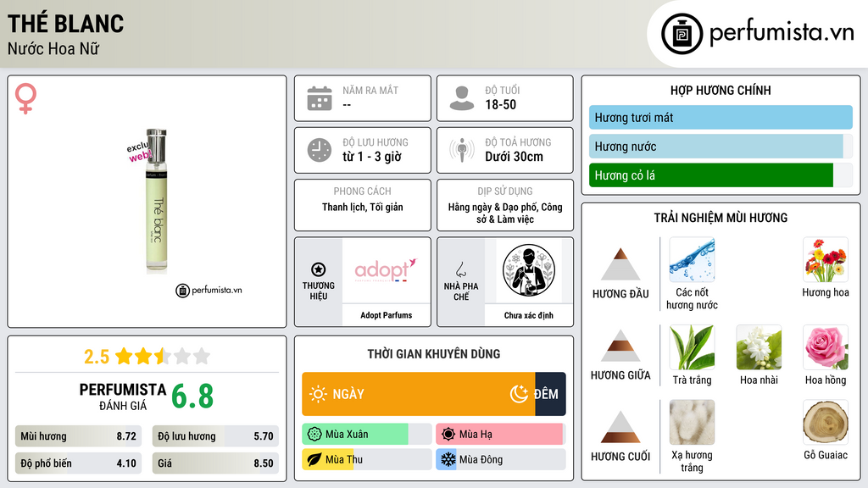Click the Hằng ngày & Dạo phố occasion text
The width and height of the screenshot is (868, 488).
coord(505,213)
